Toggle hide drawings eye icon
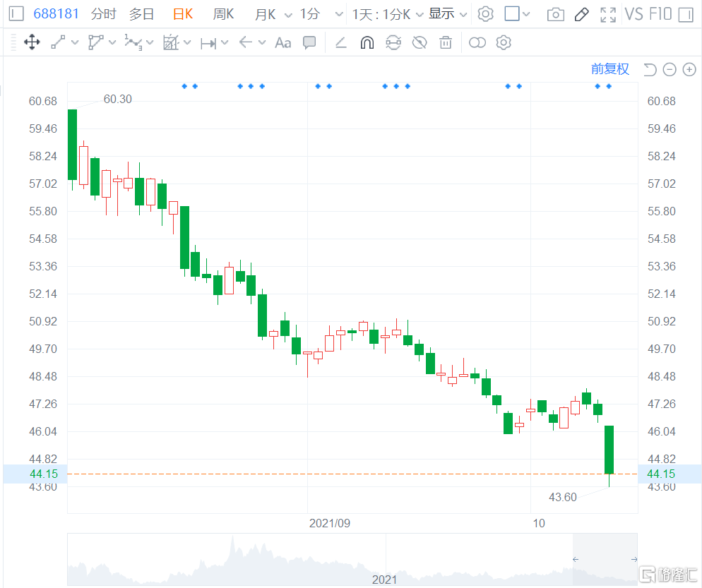This screenshot has width=702, height=588. point(420,42)
